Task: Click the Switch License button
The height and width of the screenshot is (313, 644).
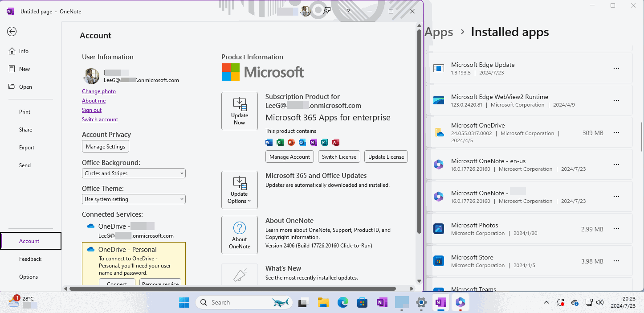Action: point(339,157)
